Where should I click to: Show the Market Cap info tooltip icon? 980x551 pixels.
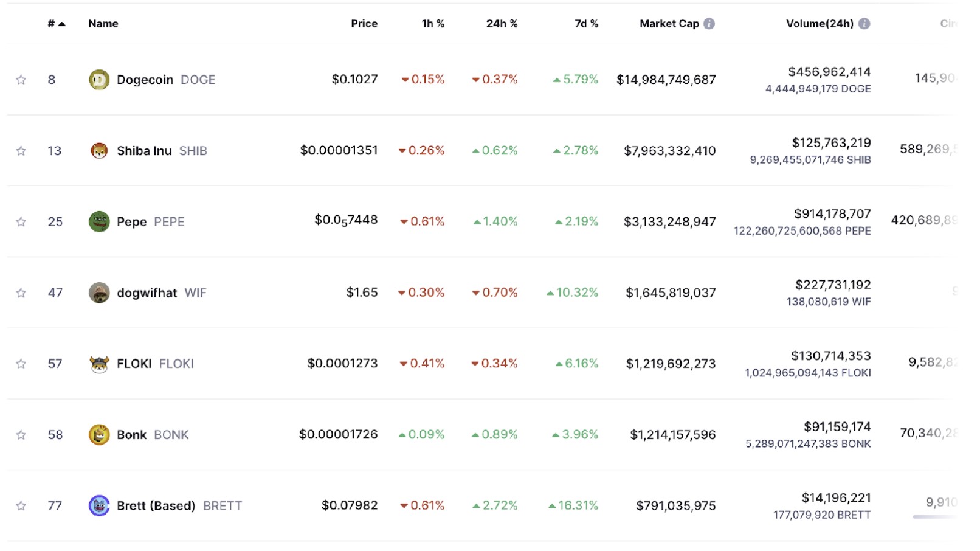(709, 24)
